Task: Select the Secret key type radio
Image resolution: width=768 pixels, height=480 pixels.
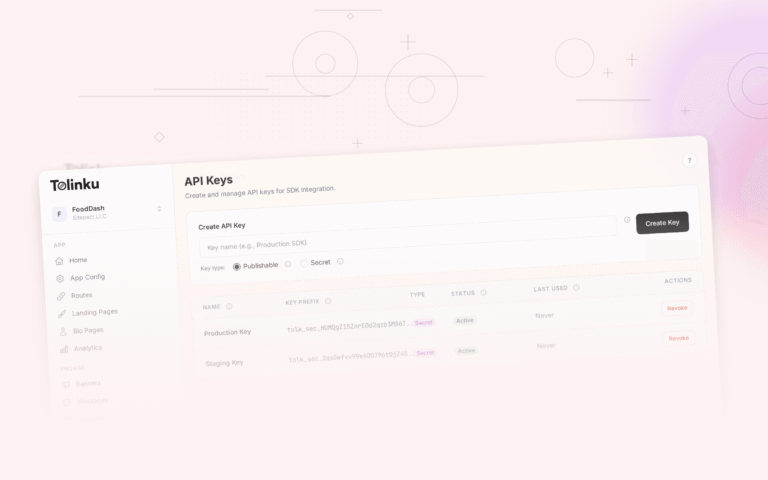Action: (x=304, y=264)
